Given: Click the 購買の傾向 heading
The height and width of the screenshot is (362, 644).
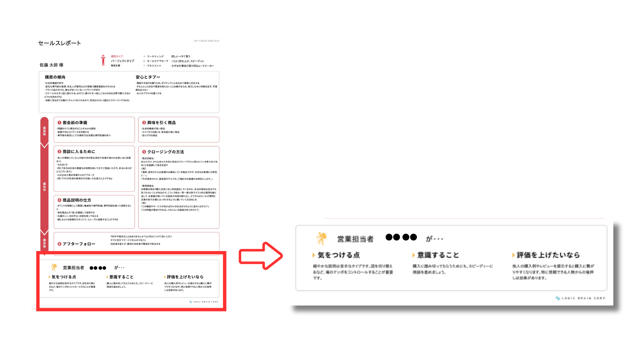Looking at the screenshot, I should click(55, 77).
